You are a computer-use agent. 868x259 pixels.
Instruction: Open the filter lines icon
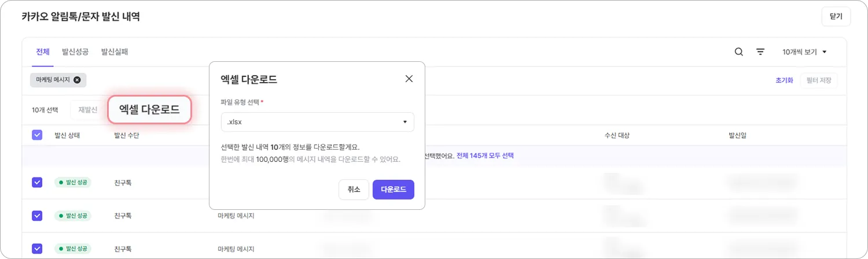(x=760, y=52)
